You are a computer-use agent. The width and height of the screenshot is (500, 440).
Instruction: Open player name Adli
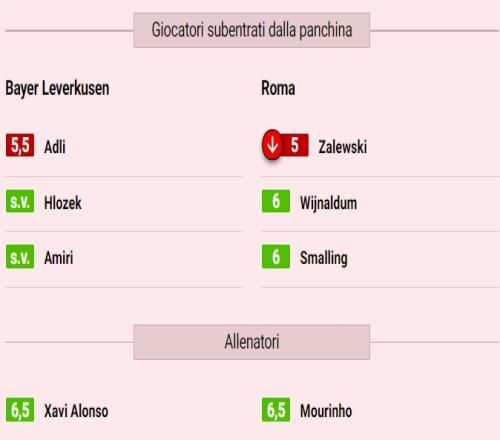[x=55, y=146]
